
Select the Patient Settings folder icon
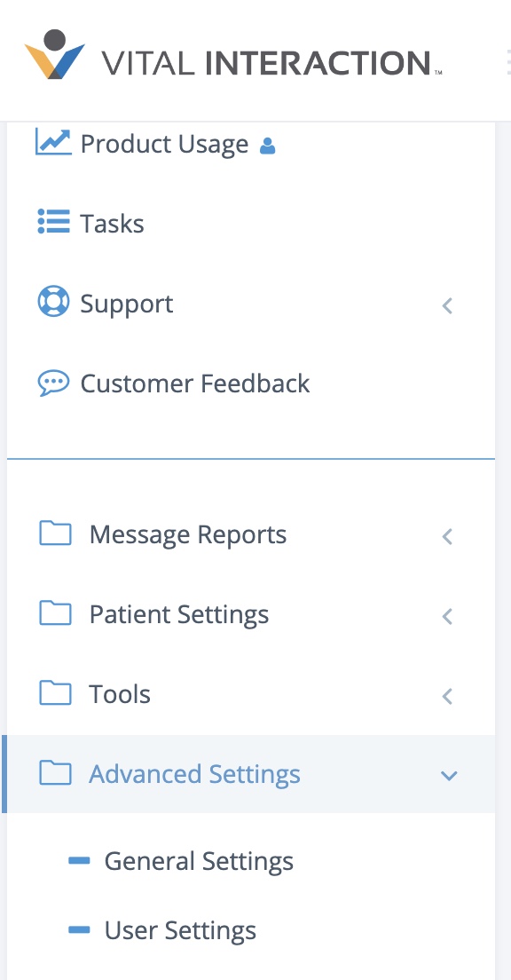[54, 613]
